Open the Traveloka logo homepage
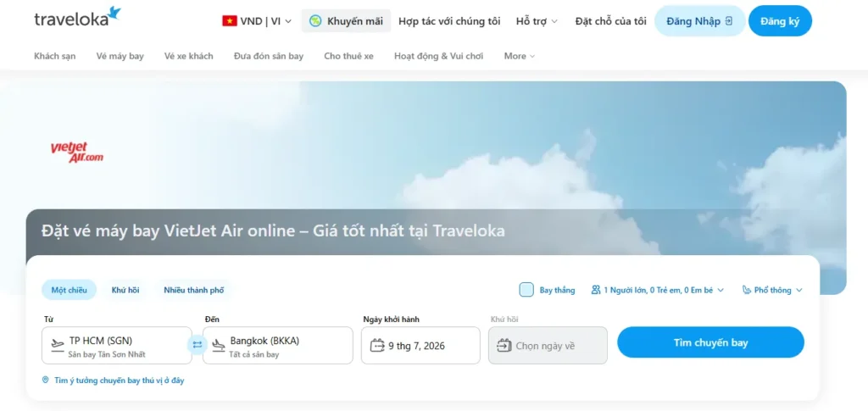 (77, 17)
